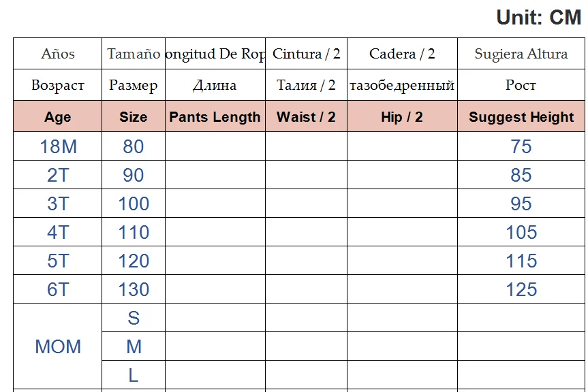
Task: Click the 'Suggest Height' column header
Action: pos(521,117)
